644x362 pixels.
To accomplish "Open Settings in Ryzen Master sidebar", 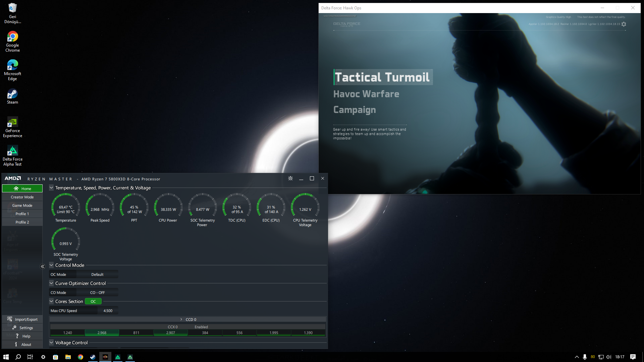I will [x=22, y=328].
